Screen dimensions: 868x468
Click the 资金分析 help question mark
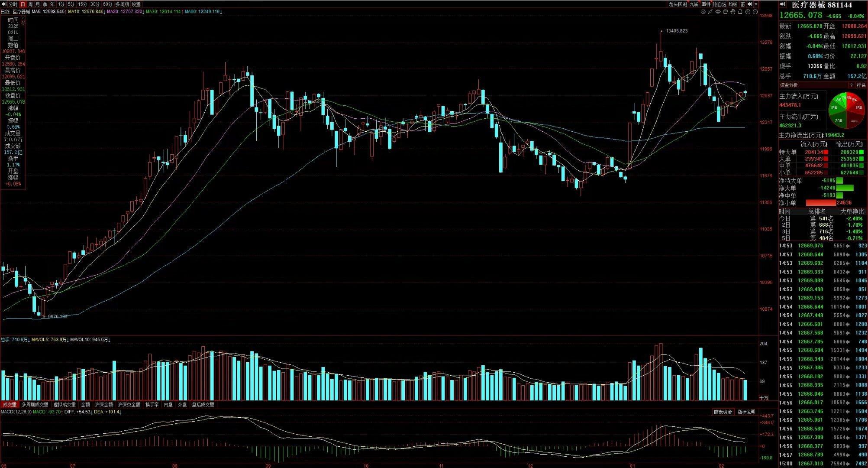[x=851, y=85]
